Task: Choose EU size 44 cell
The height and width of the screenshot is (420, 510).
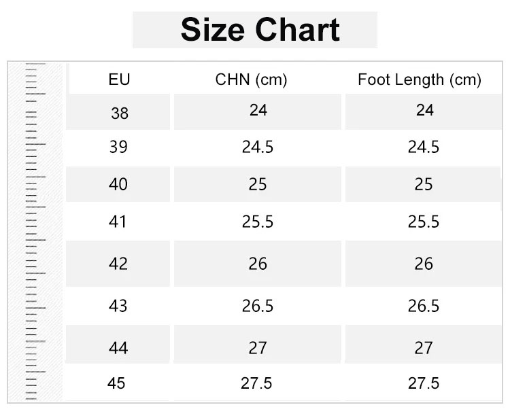Action: click(x=118, y=349)
